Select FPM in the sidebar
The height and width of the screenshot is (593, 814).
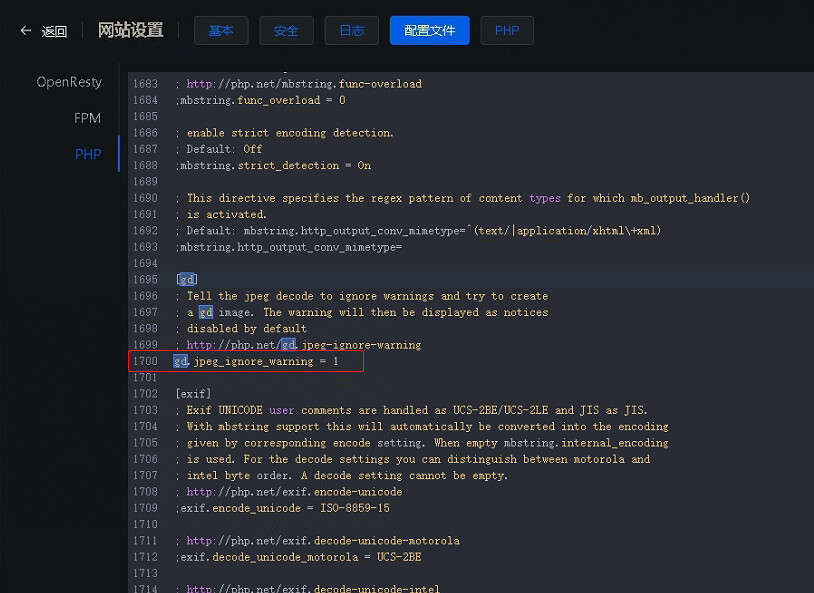[x=87, y=118]
